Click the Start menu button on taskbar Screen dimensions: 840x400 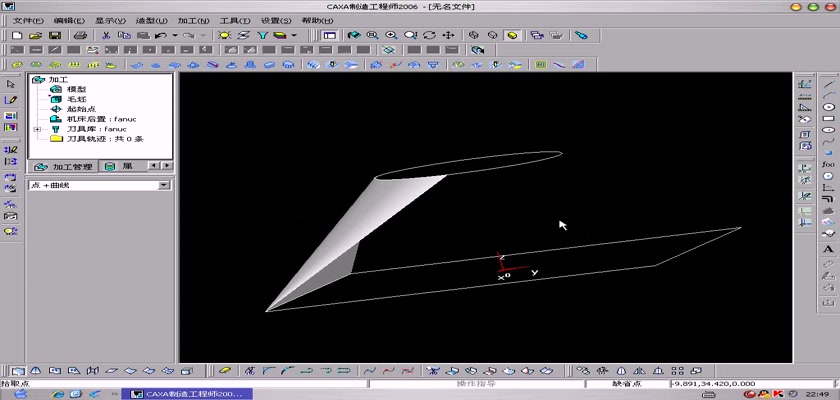[x=21, y=394]
